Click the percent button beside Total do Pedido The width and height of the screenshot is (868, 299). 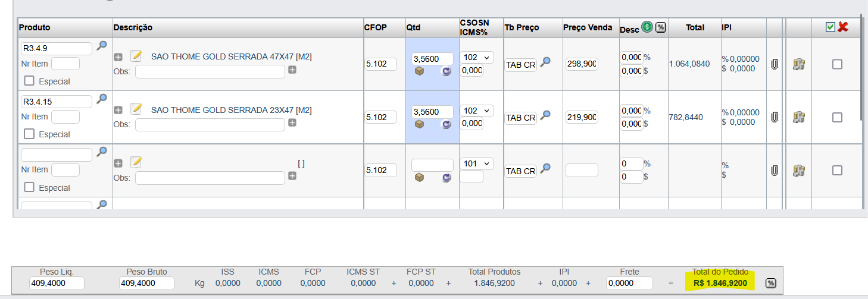[770, 283]
